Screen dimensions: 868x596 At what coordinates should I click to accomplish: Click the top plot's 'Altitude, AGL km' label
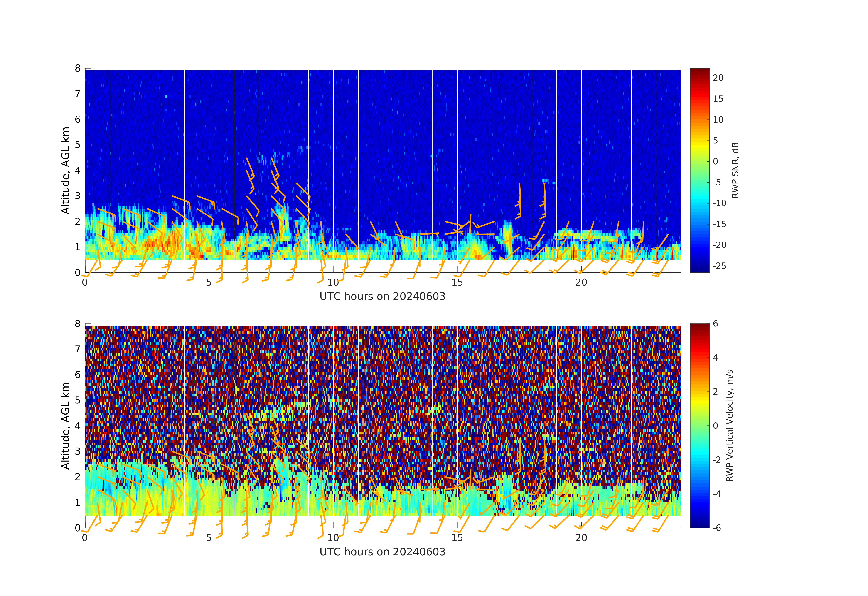65,170
